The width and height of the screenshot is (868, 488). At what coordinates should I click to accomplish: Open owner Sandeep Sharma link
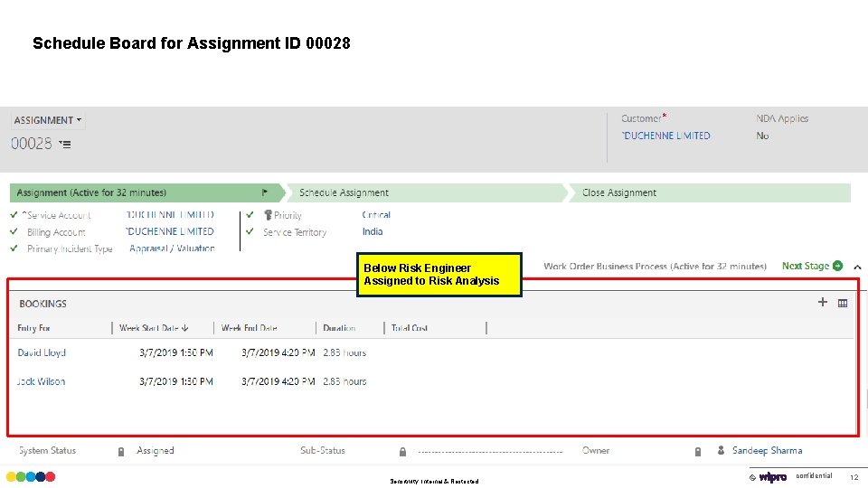[768, 450]
